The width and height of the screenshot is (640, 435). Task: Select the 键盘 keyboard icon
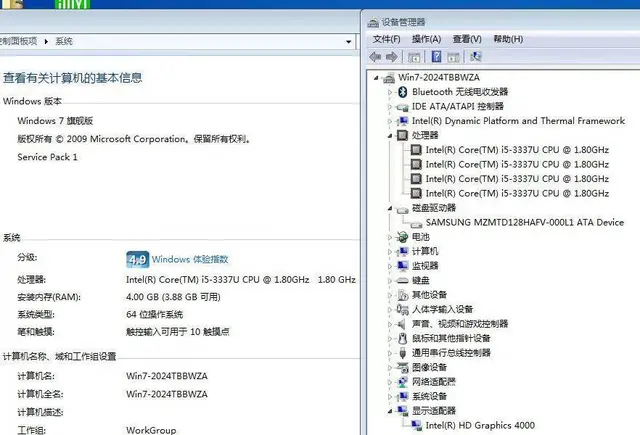(402, 280)
